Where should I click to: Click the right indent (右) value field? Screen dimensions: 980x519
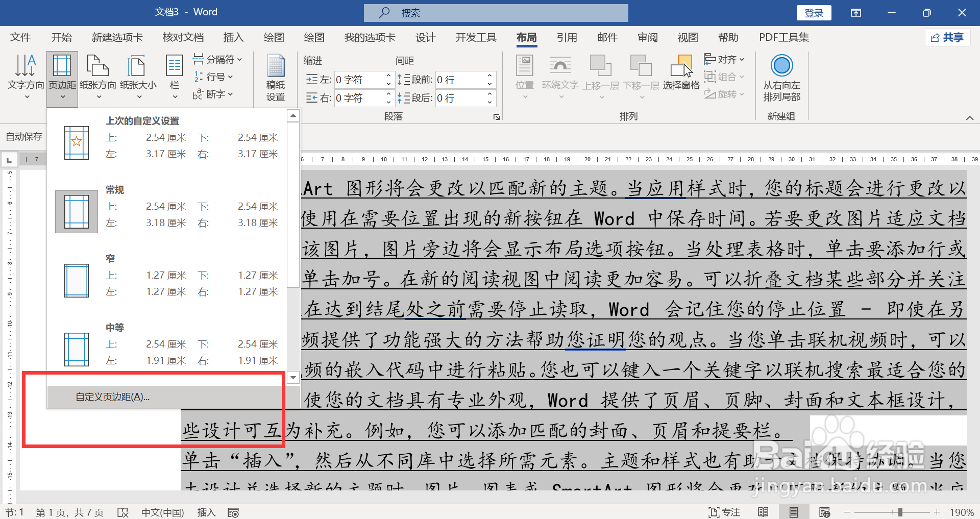[x=358, y=98]
